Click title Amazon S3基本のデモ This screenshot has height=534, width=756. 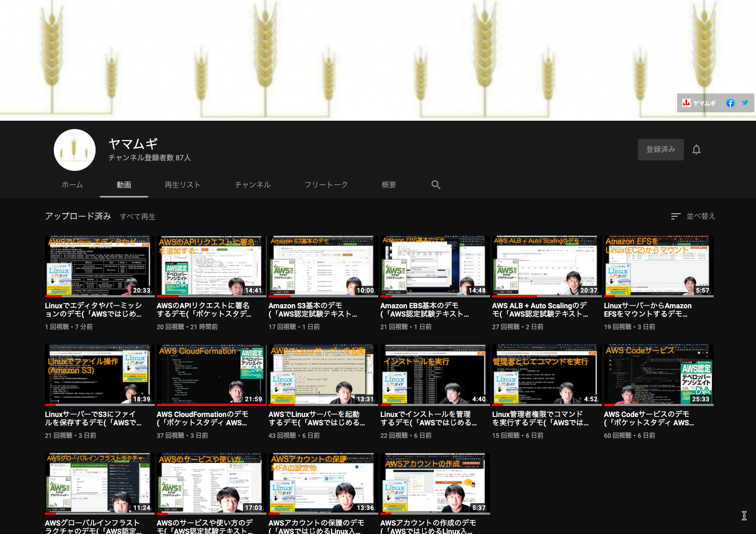click(313, 310)
